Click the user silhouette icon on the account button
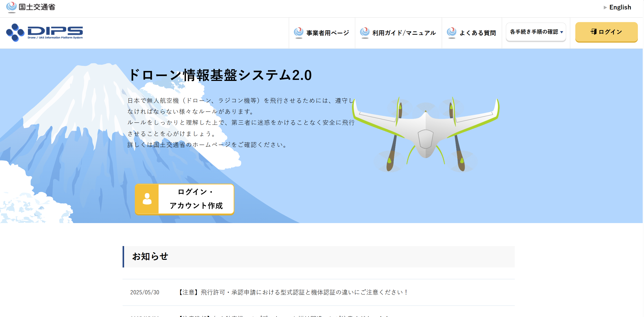Viewport: 644px width, 317px height. (147, 199)
